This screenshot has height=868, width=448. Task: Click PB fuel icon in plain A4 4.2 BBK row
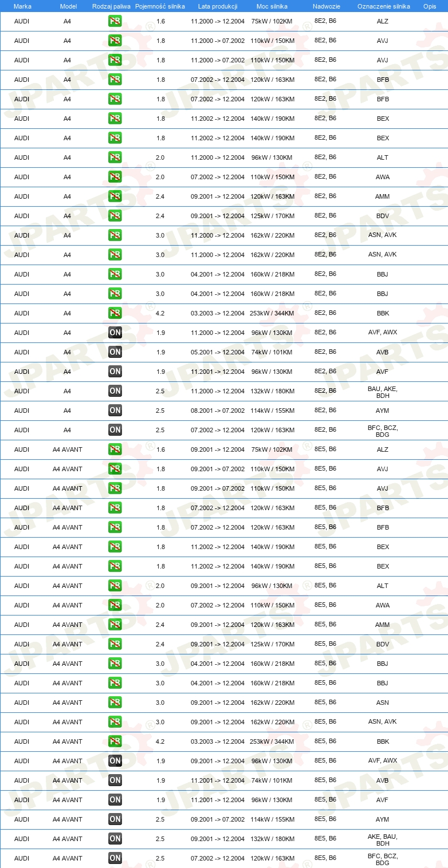coord(115,314)
